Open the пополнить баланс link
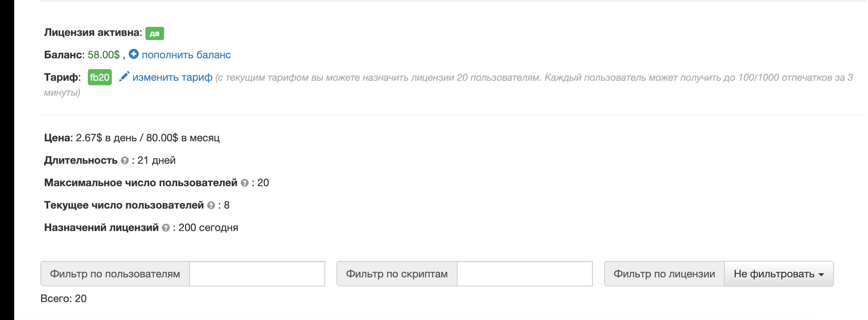 click(186, 55)
